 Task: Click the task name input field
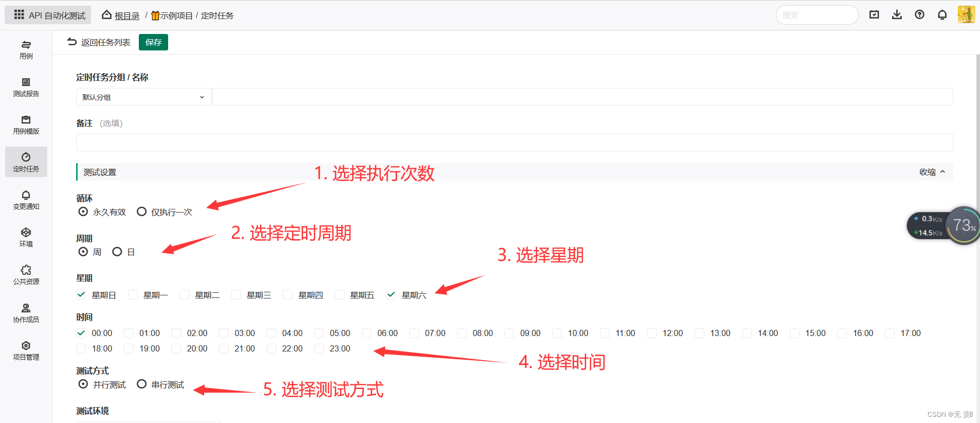(x=582, y=97)
